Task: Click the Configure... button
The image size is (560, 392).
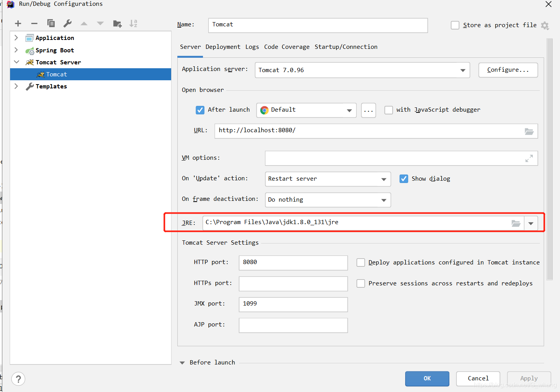Action: [x=508, y=70]
